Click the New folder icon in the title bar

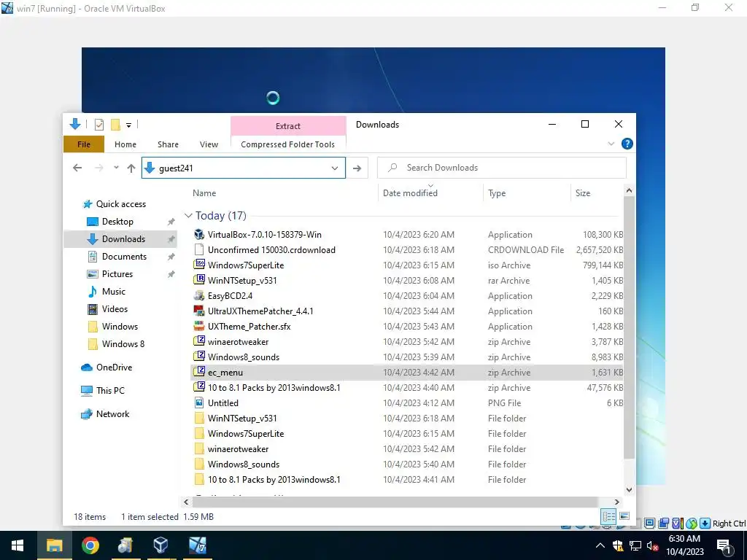(x=115, y=125)
